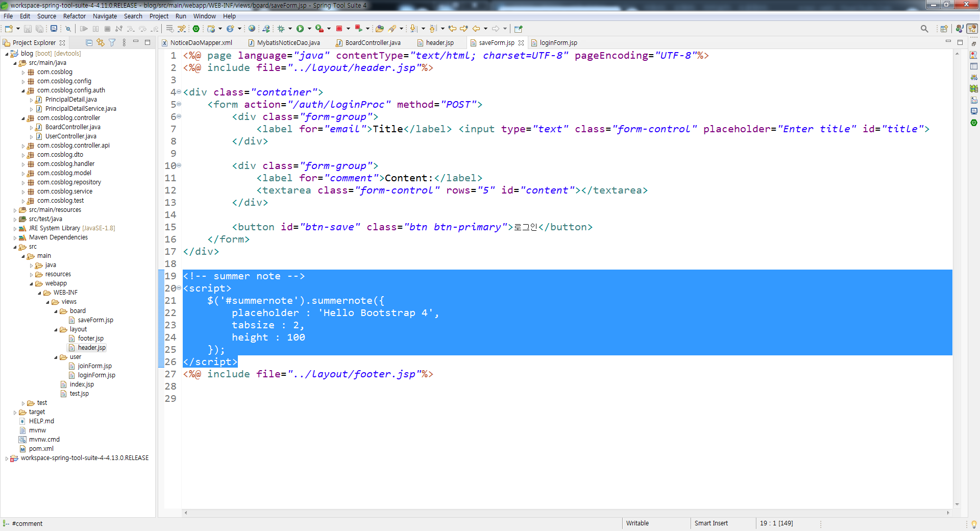The image size is (980, 531).
Task: Open the Window menu
Action: (204, 16)
